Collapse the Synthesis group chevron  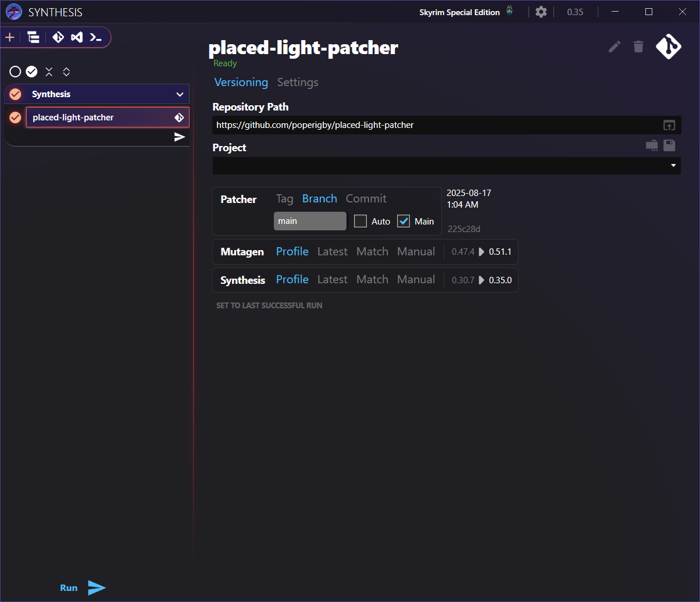pos(180,94)
